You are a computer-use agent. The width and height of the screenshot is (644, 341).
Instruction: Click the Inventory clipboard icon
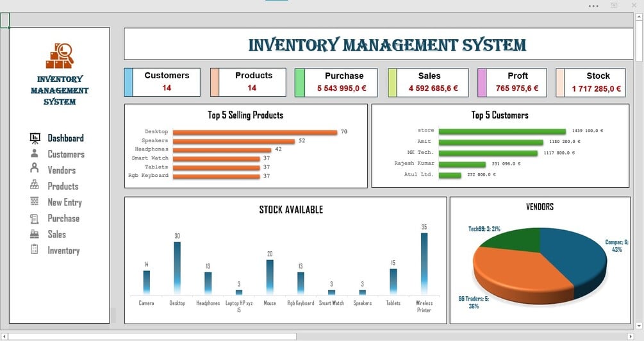click(x=35, y=249)
